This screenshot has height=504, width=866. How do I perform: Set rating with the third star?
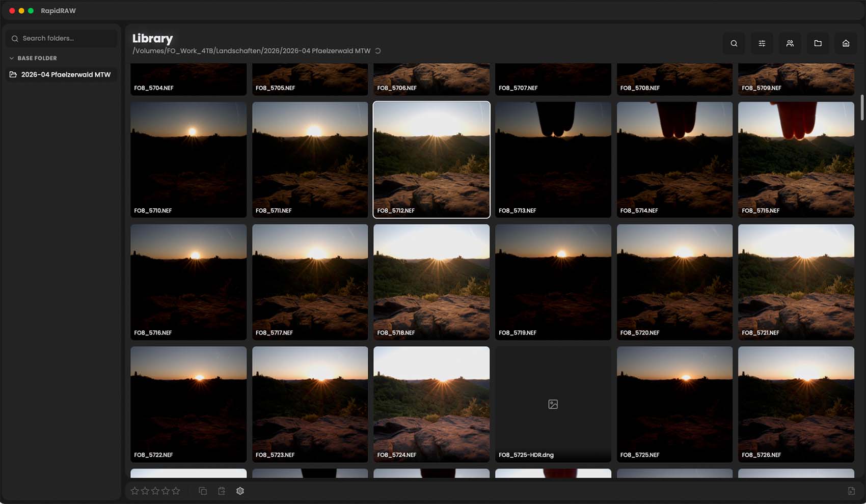pos(155,491)
